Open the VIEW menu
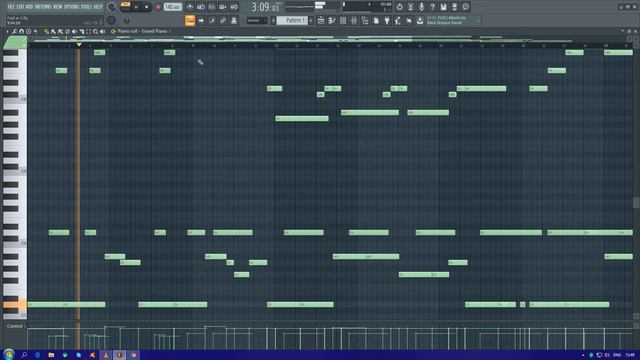The height and width of the screenshot is (360, 640). (58, 7)
